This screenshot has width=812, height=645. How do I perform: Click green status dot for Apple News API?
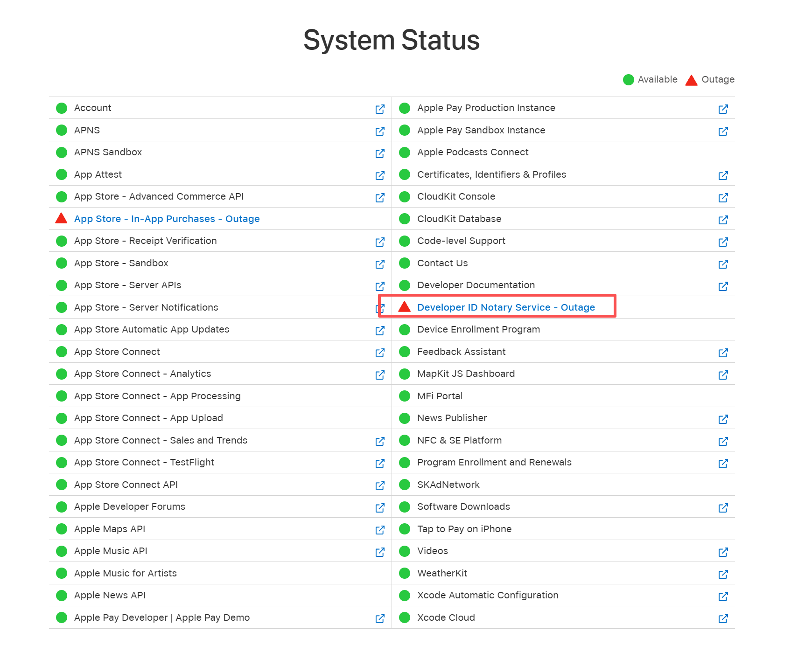click(x=62, y=595)
